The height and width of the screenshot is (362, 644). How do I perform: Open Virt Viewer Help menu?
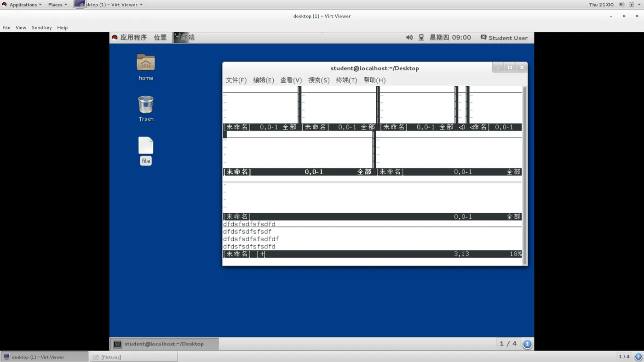tap(63, 28)
